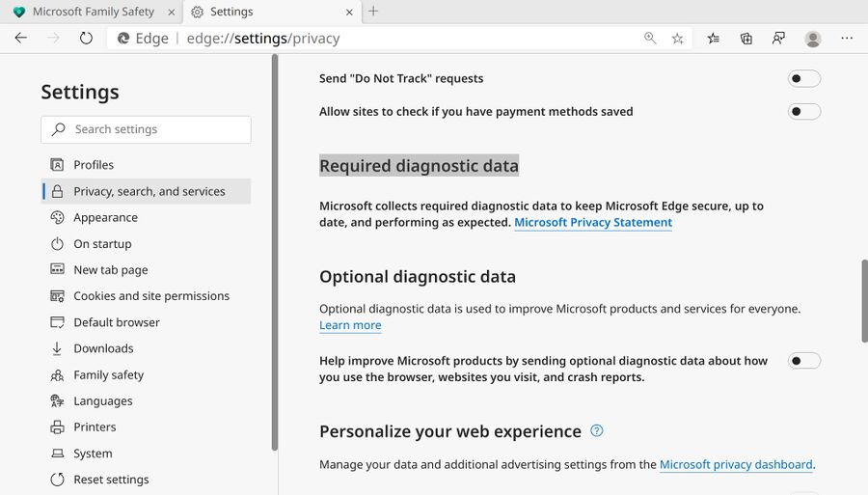868x495 pixels.
Task: Go back using the browser back arrow
Action: click(21, 39)
